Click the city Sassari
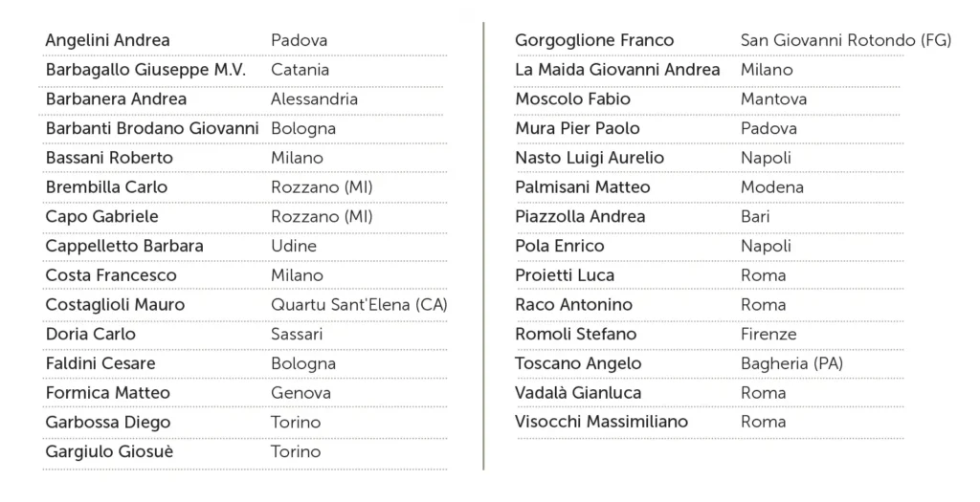The image size is (980, 502). [x=297, y=334]
